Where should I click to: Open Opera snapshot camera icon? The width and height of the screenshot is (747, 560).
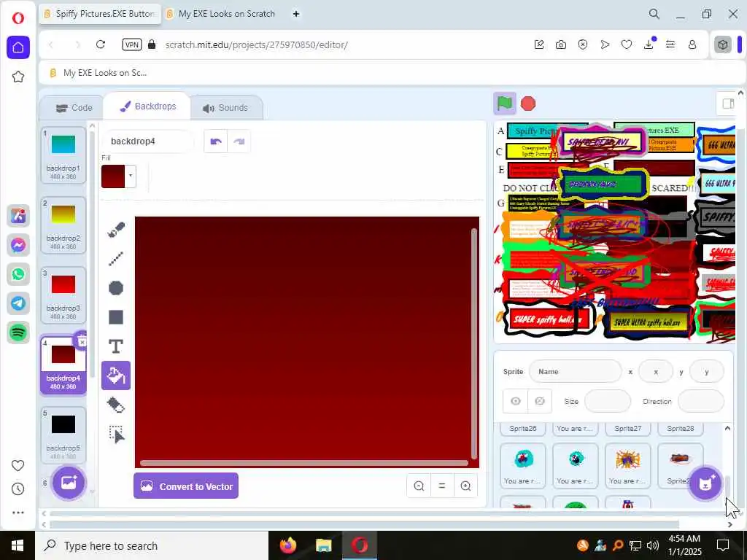coord(561,44)
